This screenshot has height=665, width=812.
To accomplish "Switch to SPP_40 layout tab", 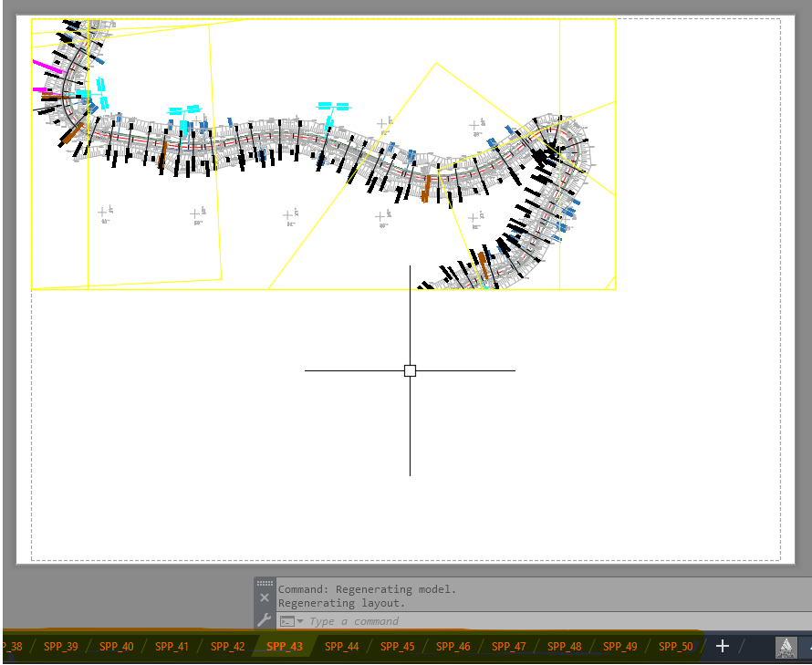I will pos(116,647).
